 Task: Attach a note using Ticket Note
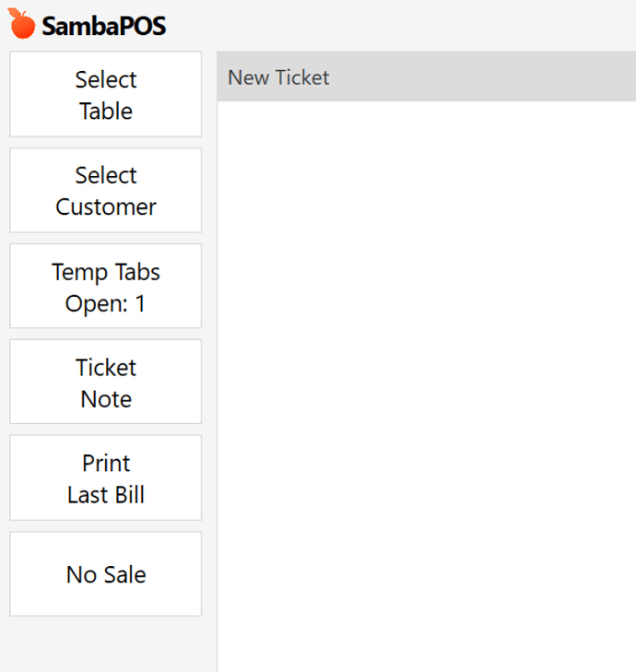pos(105,382)
